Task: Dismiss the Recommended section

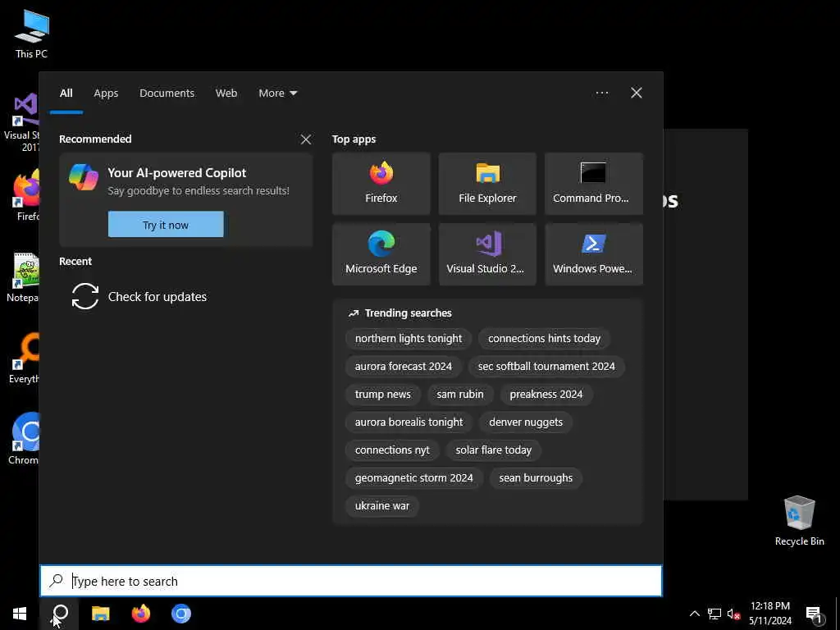Action: tap(306, 139)
